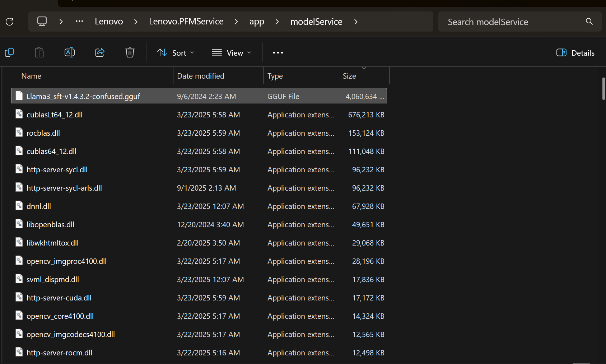This screenshot has height=364, width=606.
Task: Select the file name dnnl.dll
Action: (x=39, y=206)
